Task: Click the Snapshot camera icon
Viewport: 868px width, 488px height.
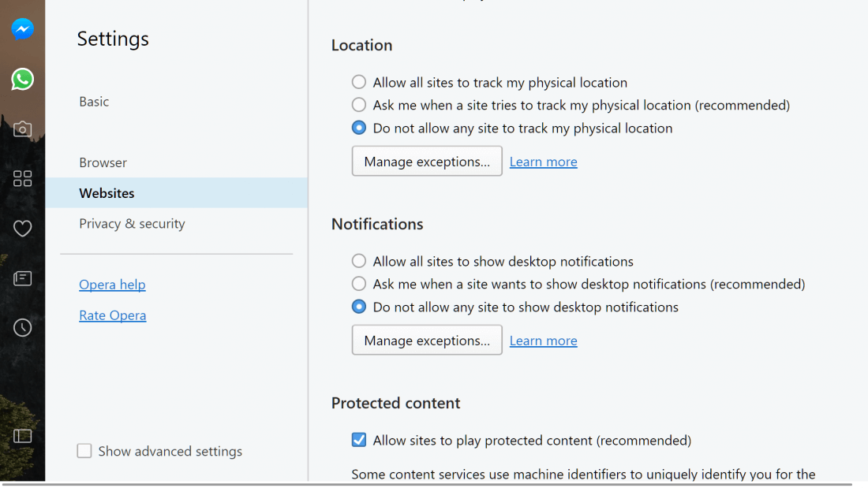Action: point(22,129)
